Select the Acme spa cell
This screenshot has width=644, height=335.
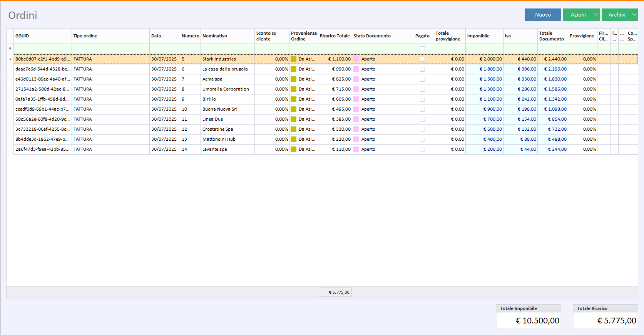[228, 79]
